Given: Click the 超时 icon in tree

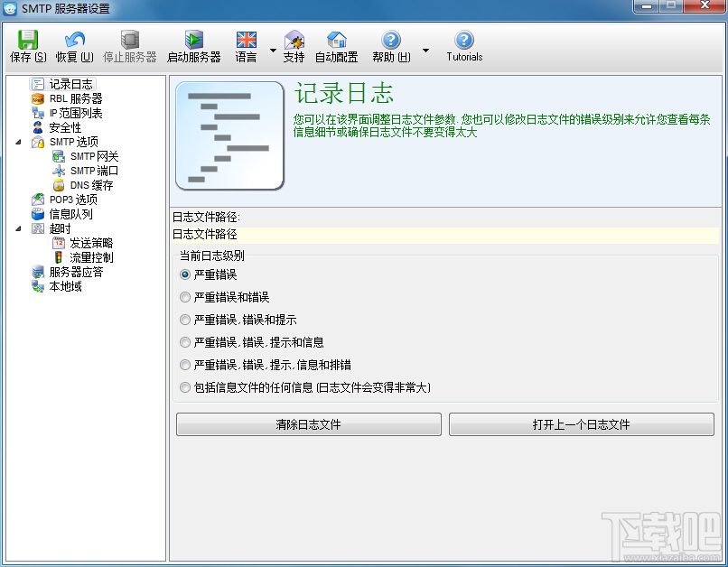Looking at the screenshot, I should click(38, 228).
